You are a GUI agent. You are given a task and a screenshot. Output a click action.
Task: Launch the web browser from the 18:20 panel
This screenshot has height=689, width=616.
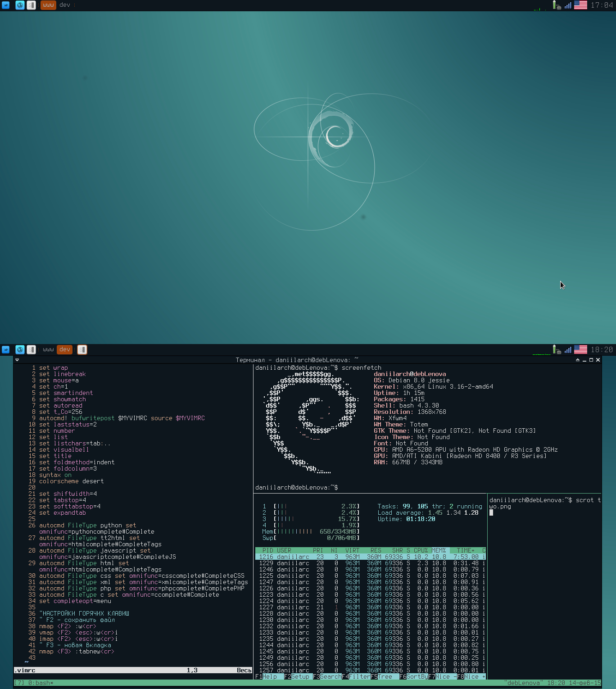click(x=20, y=349)
